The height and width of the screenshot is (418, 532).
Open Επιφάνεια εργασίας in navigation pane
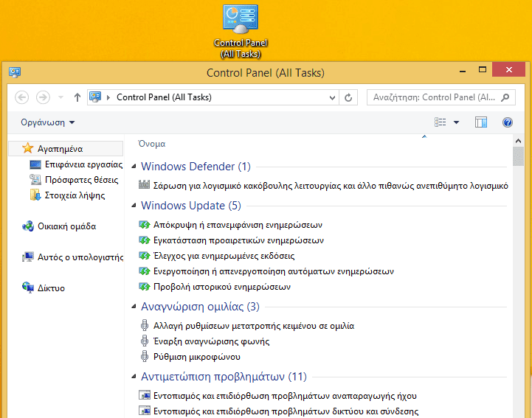click(x=83, y=164)
